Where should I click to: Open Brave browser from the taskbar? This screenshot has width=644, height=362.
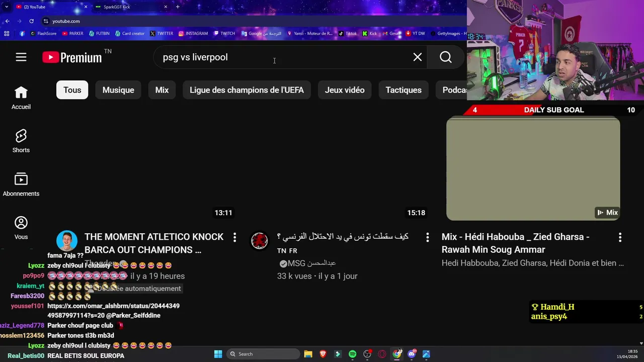coord(323,354)
